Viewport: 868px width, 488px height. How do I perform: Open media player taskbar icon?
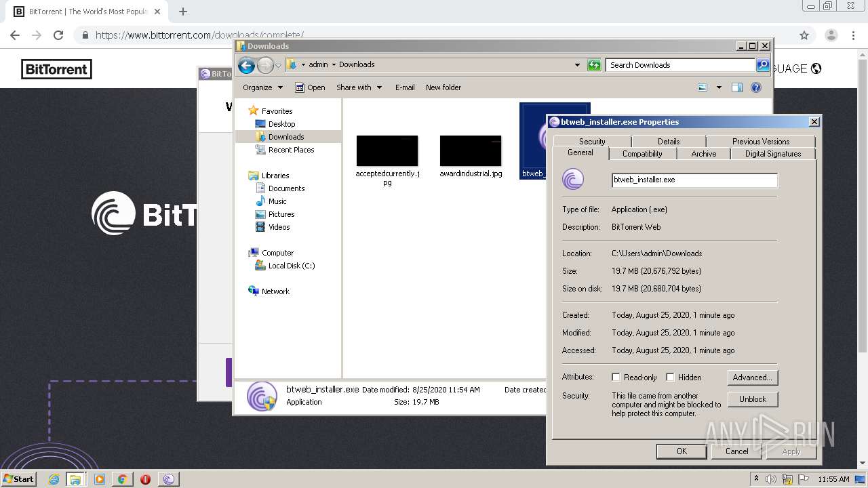point(100,479)
